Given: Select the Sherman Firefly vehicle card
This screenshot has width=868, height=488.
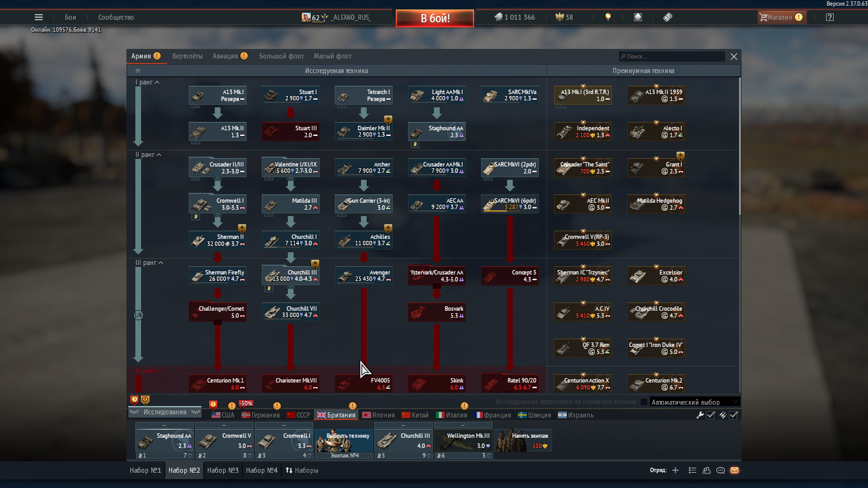Looking at the screenshot, I should point(217,276).
